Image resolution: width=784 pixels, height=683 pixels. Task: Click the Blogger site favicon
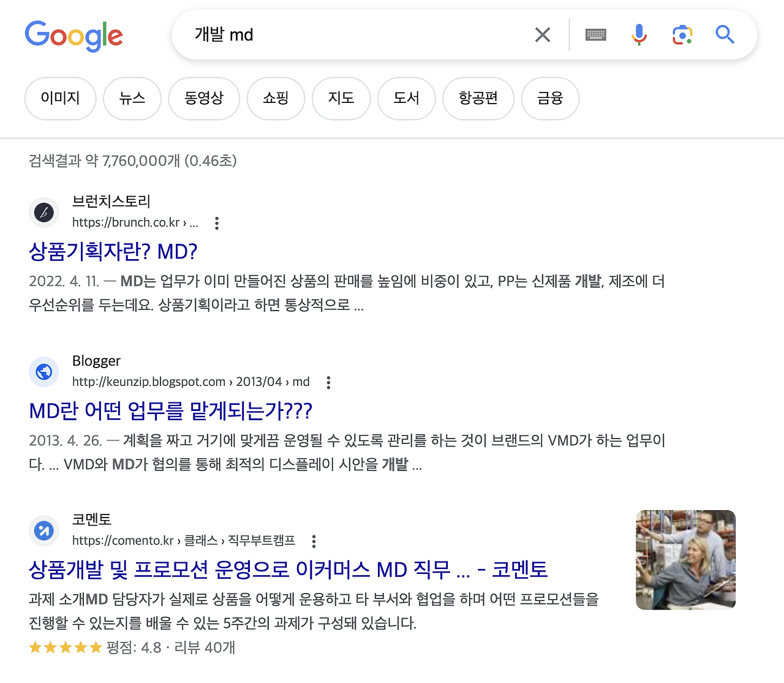point(43,372)
